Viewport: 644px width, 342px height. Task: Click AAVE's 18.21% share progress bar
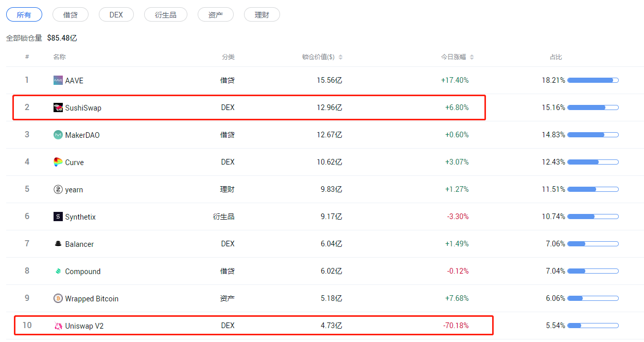[x=593, y=80]
